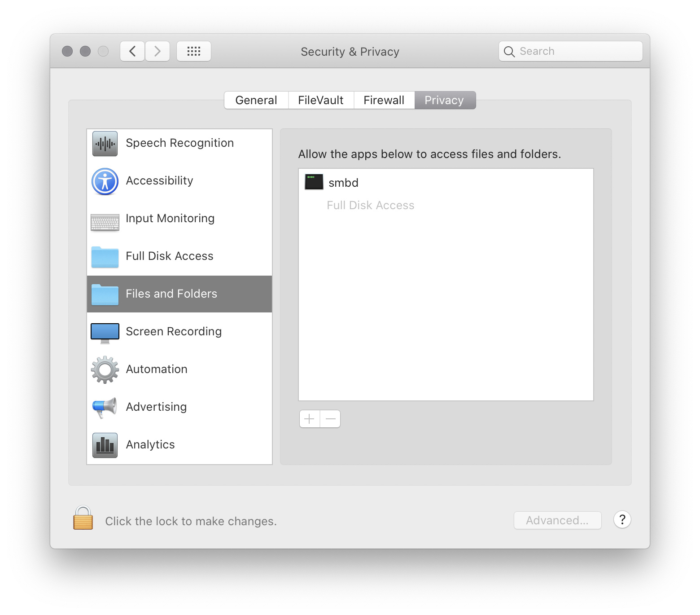Switch to the Firewall tab
The height and width of the screenshot is (615, 700).
point(384,100)
